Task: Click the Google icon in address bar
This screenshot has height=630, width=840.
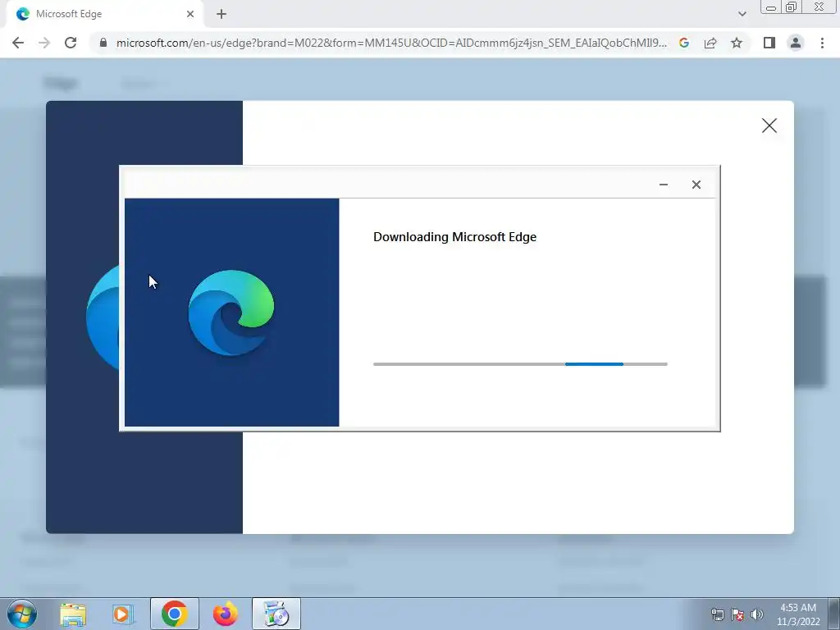Action: click(684, 43)
